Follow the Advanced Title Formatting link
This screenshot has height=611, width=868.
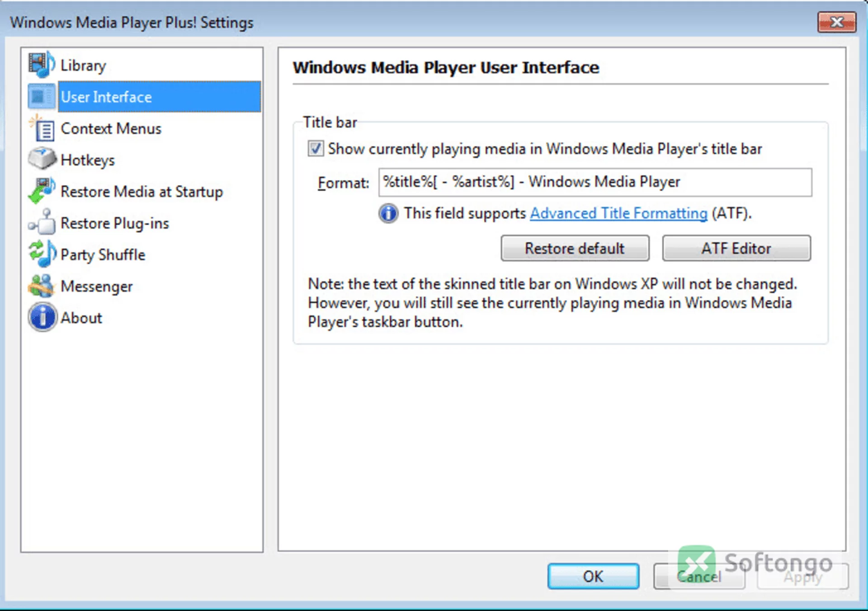[619, 213]
